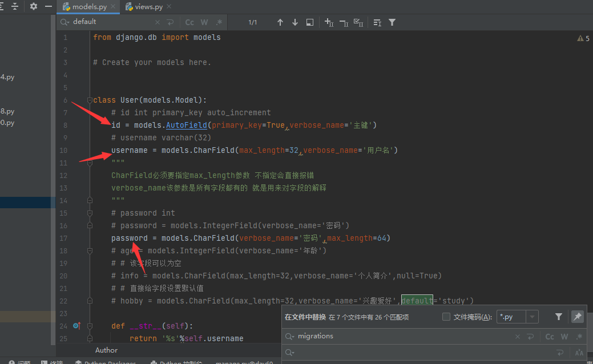Add selection for next occurrence

(x=329, y=23)
